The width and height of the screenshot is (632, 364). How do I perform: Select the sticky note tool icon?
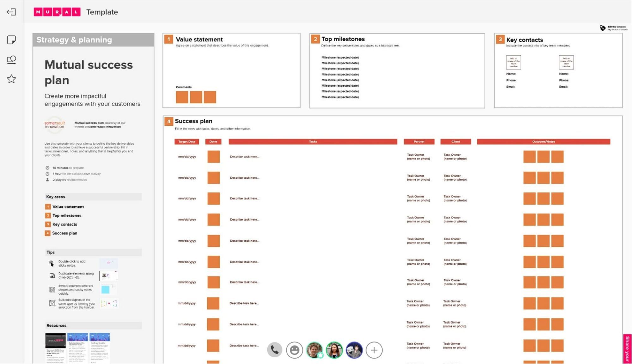coord(11,40)
